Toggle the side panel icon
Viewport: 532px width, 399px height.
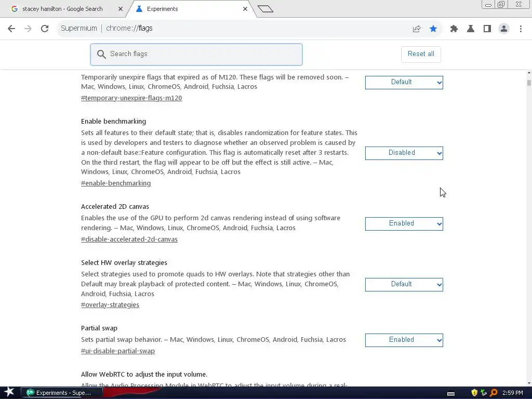pos(487,29)
